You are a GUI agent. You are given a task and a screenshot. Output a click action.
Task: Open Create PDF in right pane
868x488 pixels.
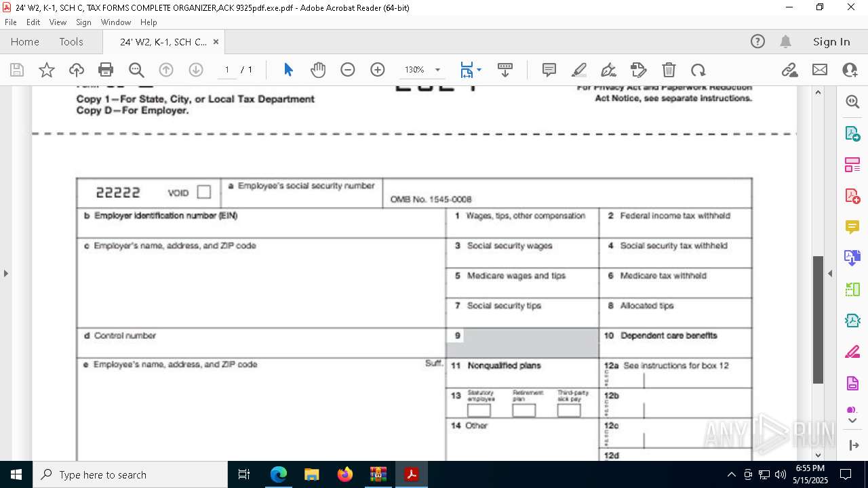click(x=852, y=196)
